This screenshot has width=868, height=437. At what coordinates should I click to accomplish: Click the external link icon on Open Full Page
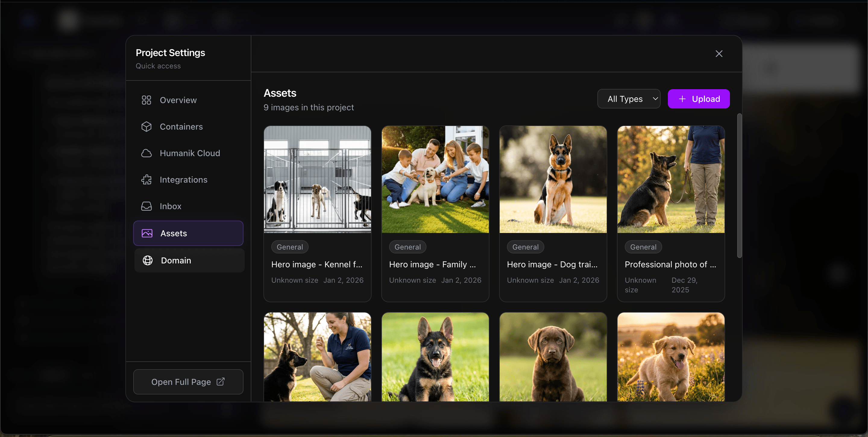221,382
